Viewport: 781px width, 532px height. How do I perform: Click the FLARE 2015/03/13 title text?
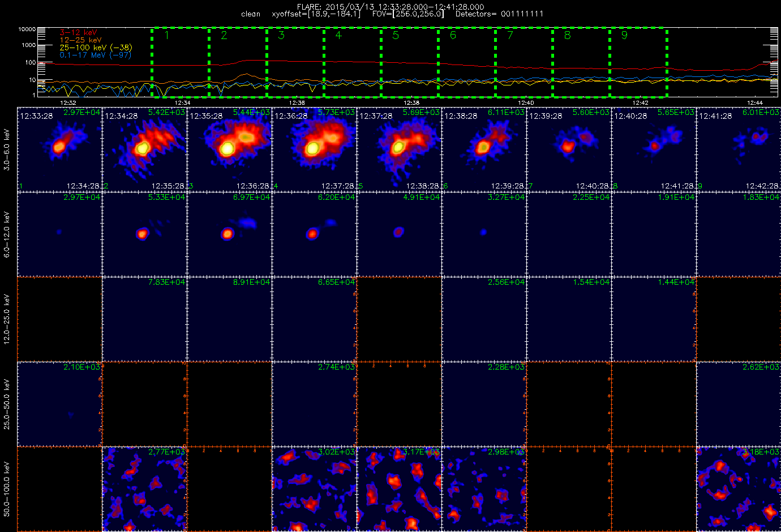coord(390,7)
